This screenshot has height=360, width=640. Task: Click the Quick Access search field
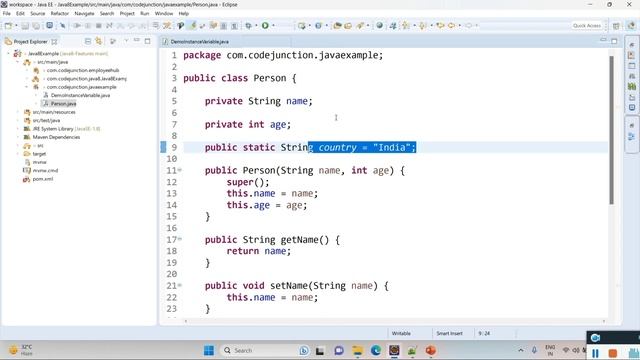pos(586,26)
